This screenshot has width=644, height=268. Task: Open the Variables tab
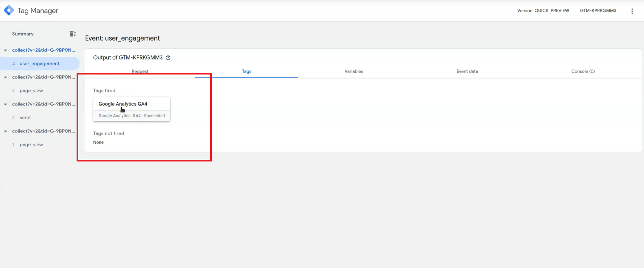[354, 71]
